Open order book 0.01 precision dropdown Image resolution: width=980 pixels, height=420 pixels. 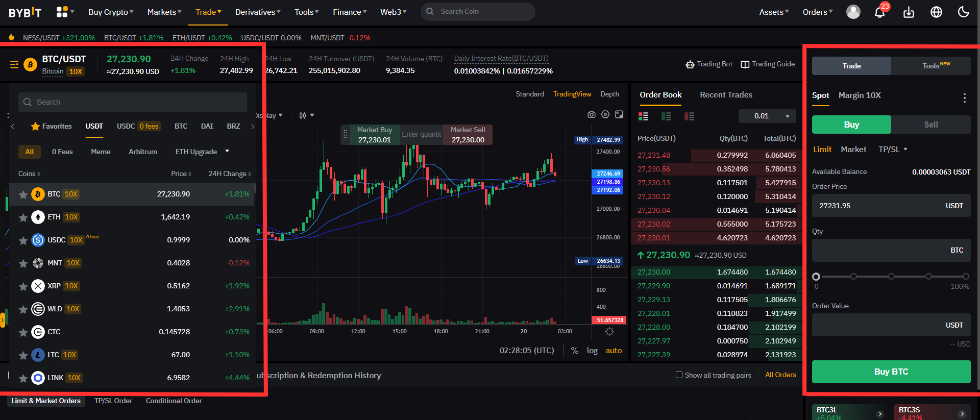click(767, 116)
